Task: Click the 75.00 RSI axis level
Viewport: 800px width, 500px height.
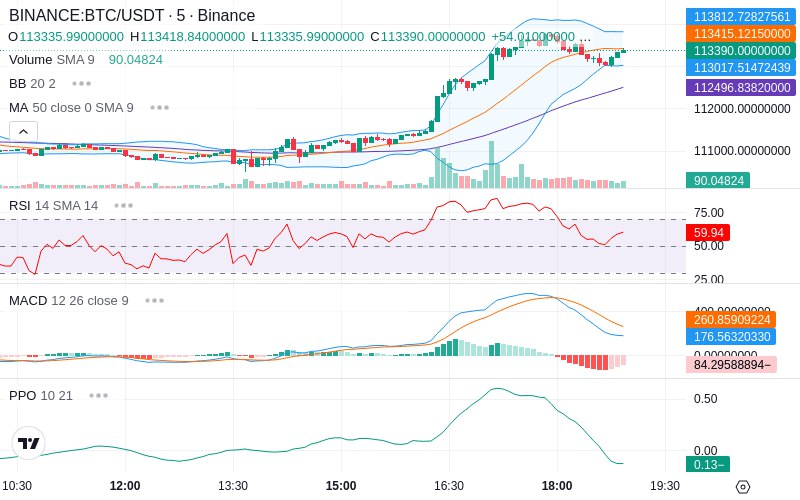Action: click(x=709, y=212)
